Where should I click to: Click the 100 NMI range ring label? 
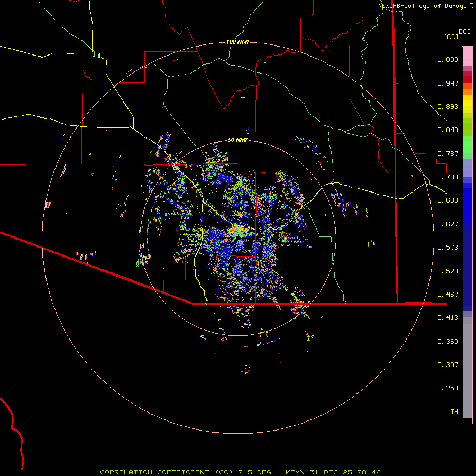click(x=237, y=42)
